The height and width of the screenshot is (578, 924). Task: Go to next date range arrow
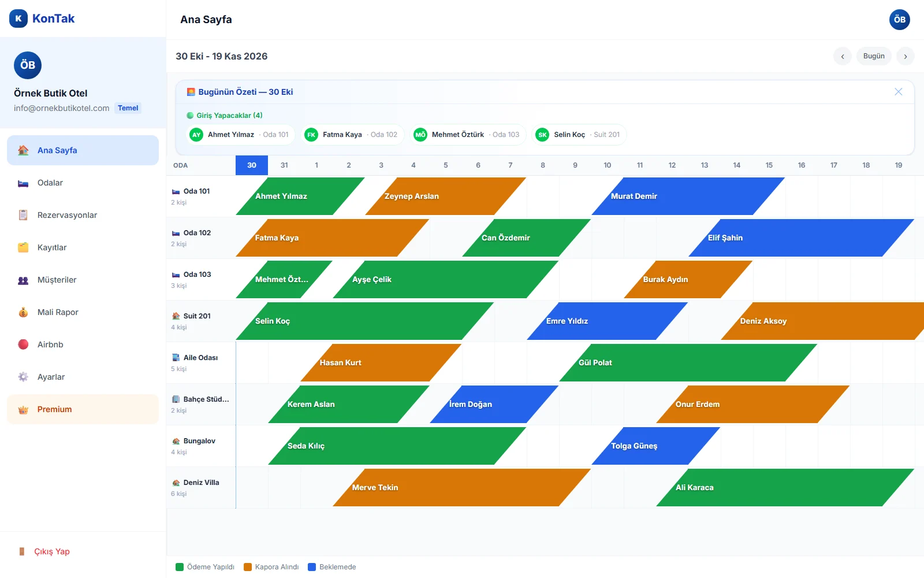906,56
